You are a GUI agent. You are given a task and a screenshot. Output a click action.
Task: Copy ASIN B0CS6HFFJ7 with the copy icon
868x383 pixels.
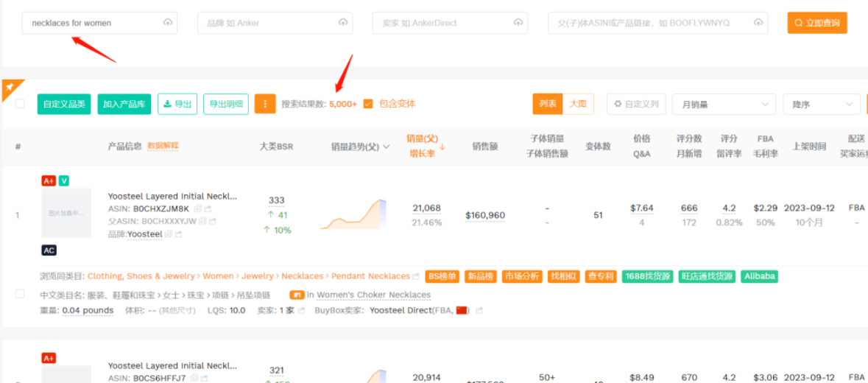click(x=193, y=378)
